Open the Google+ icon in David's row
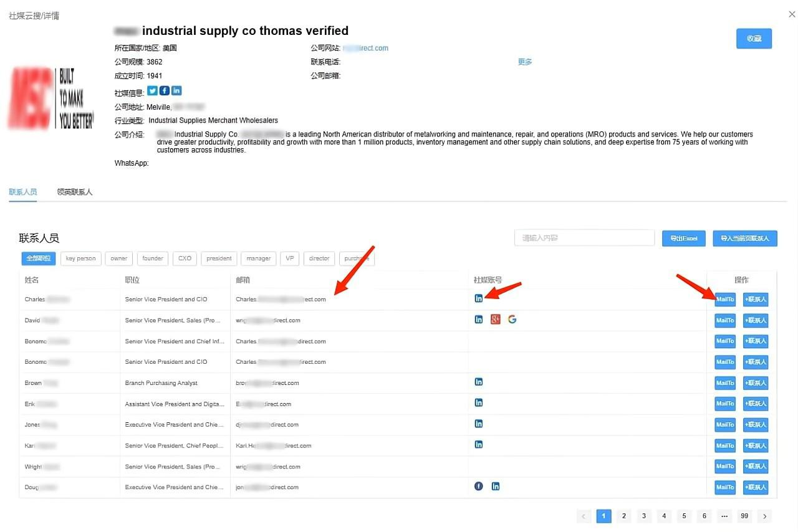The height and width of the screenshot is (532, 798). point(496,320)
